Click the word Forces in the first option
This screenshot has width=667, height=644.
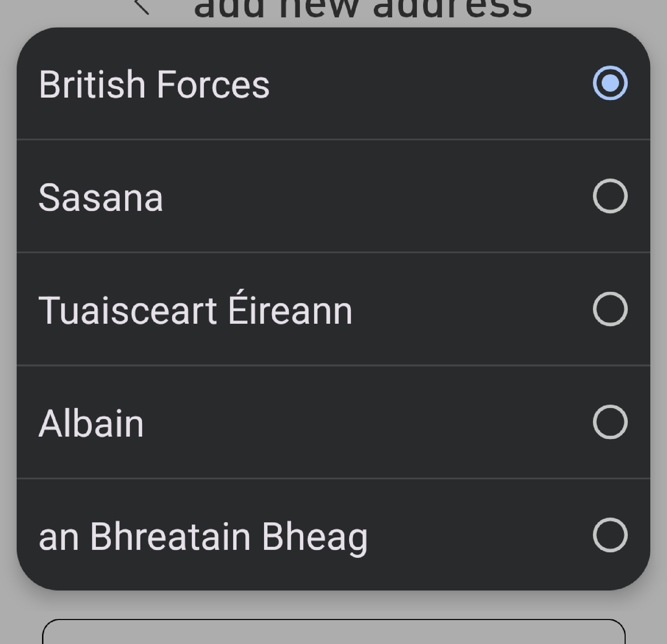213,84
